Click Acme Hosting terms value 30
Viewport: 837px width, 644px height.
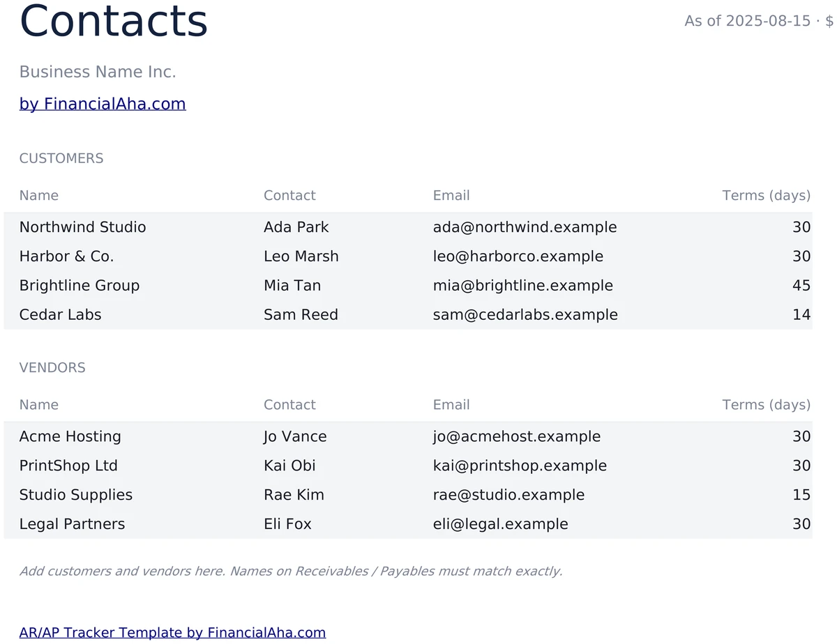(801, 436)
